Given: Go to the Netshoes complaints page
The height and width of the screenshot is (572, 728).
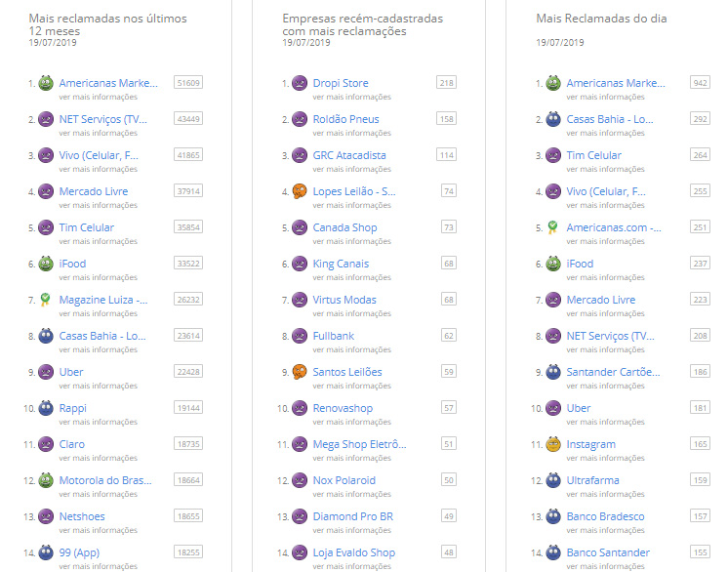Looking at the screenshot, I should click(x=82, y=517).
